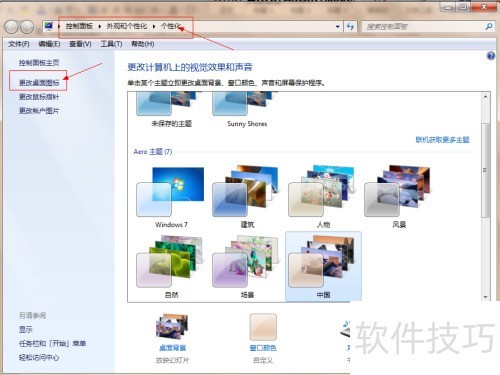The height and width of the screenshot is (375, 500).
Task: Select the 风景 theme
Action: click(x=399, y=198)
